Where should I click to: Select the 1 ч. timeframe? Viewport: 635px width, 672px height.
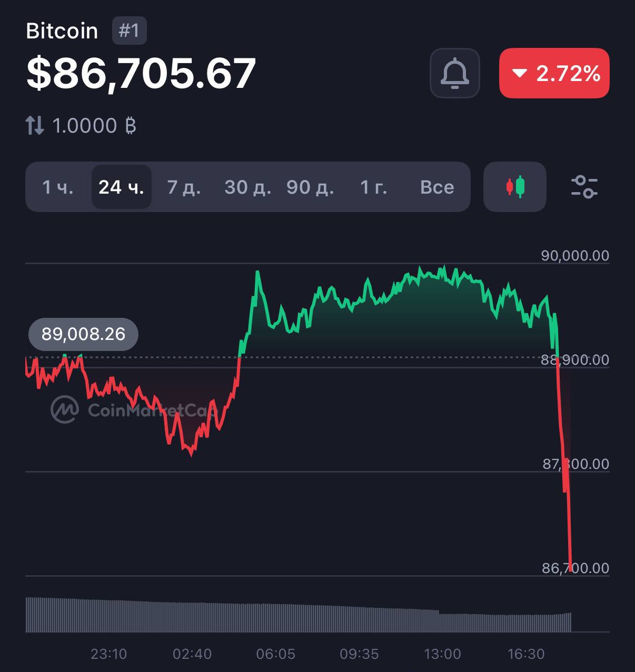[58, 187]
